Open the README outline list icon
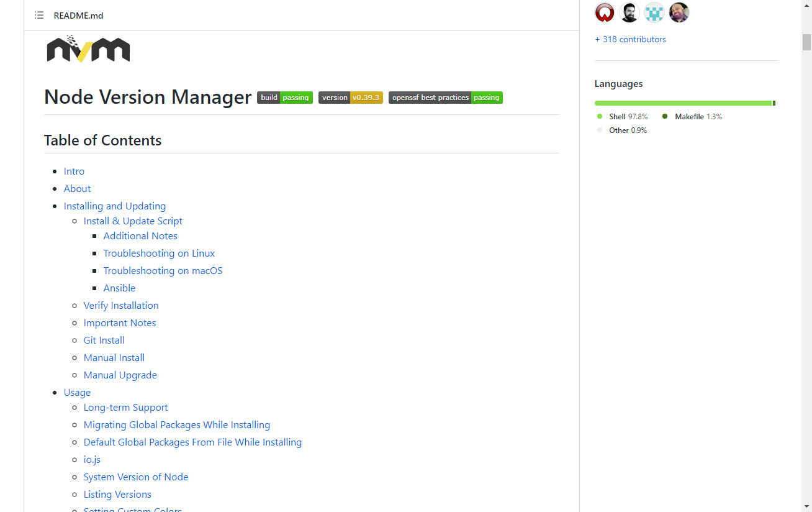812x512 pixels. [39, 15]
